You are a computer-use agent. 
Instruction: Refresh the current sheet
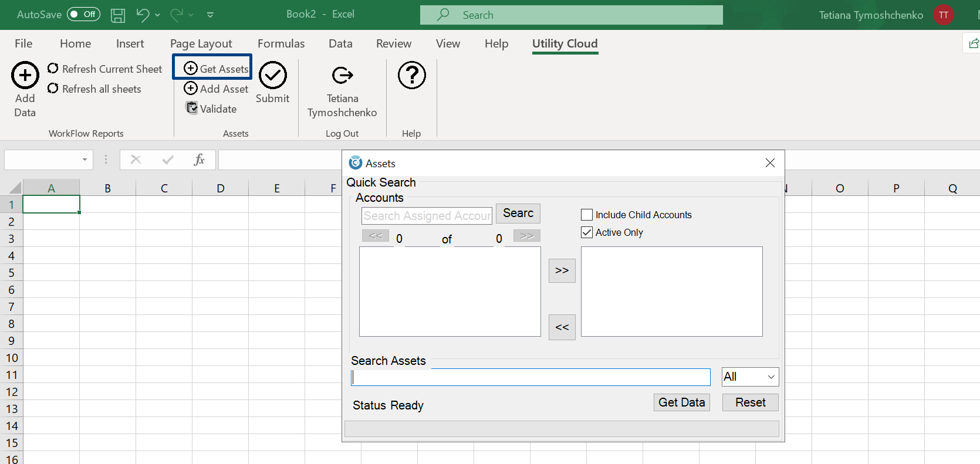click(x=104, y=69)
